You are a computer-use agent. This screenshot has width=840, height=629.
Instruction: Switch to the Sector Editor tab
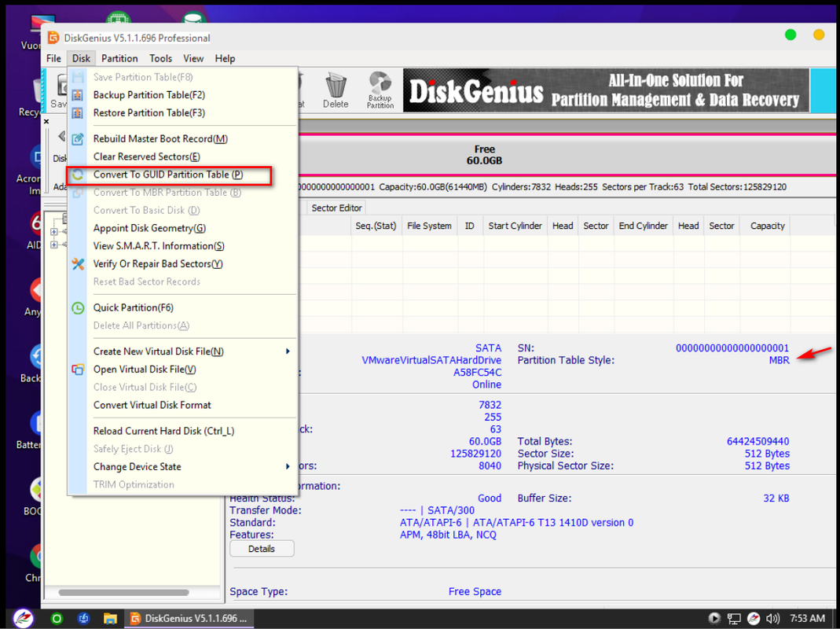336,208
